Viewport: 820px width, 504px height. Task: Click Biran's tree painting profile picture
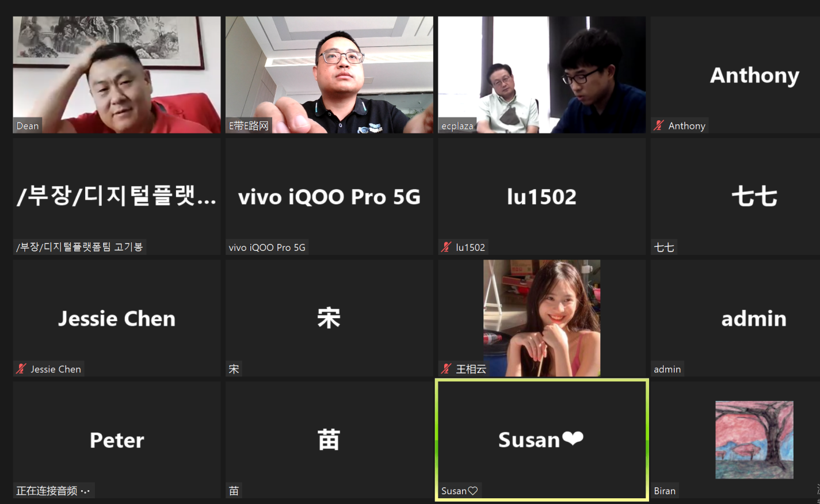[x=754, y=440]
